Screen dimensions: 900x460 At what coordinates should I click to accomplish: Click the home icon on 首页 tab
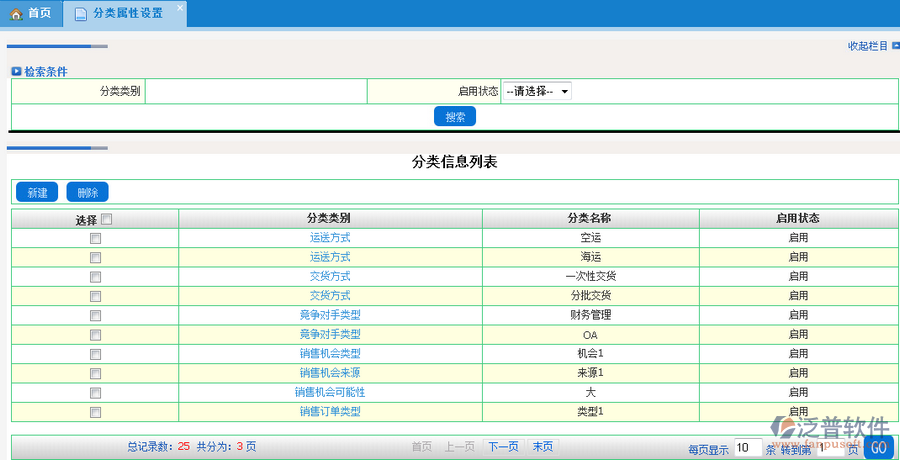(16, 14)
